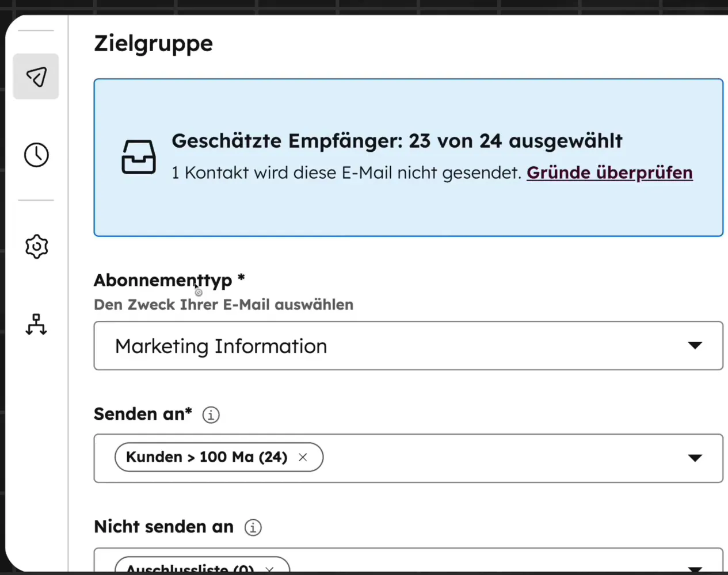Show info tooltip next to Nicht senden an
The image size is (728, 575).
coord(253,527)
